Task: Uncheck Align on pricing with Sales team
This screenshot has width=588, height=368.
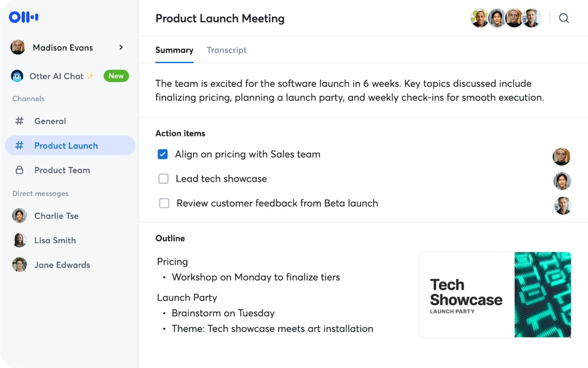Action: click(163, 154)
